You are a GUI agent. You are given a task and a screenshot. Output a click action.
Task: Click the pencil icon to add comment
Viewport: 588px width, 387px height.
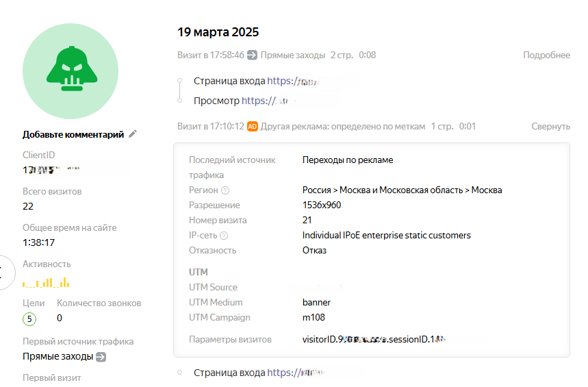click(133, 134)
